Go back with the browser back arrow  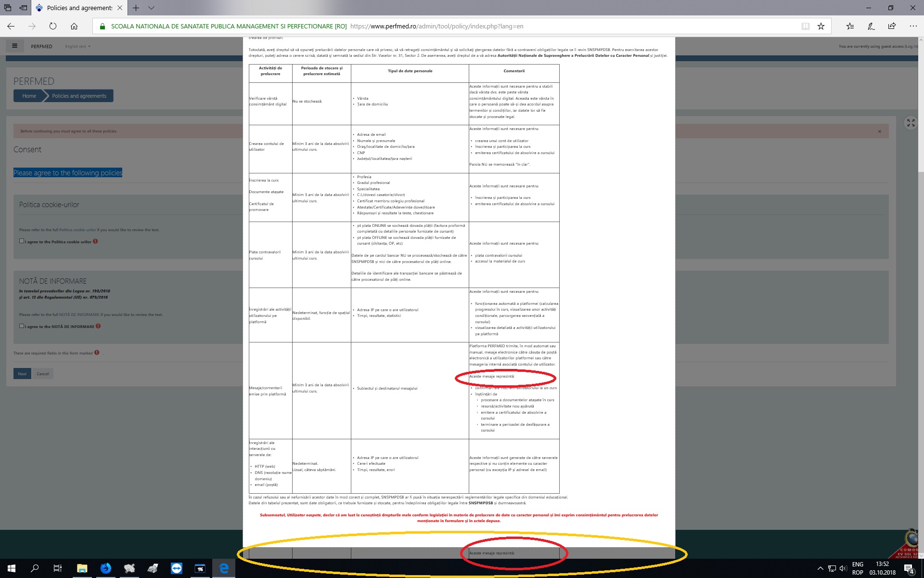click(11, 26)
